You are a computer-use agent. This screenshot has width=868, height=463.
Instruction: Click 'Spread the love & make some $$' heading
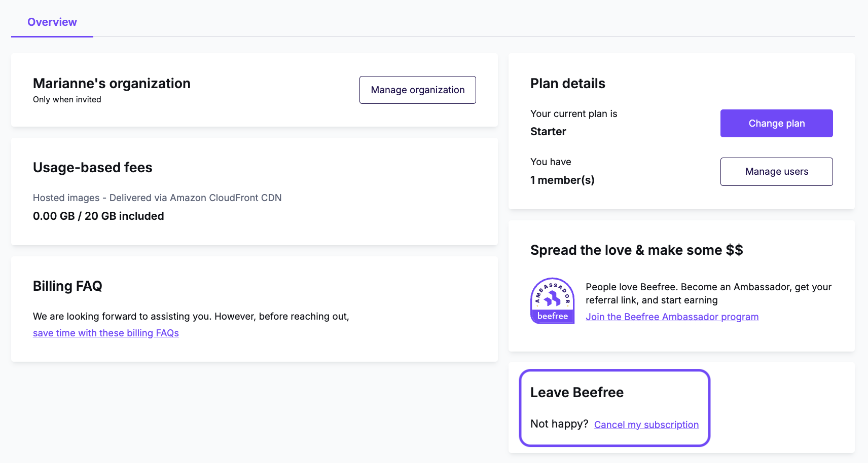(636, 250)
